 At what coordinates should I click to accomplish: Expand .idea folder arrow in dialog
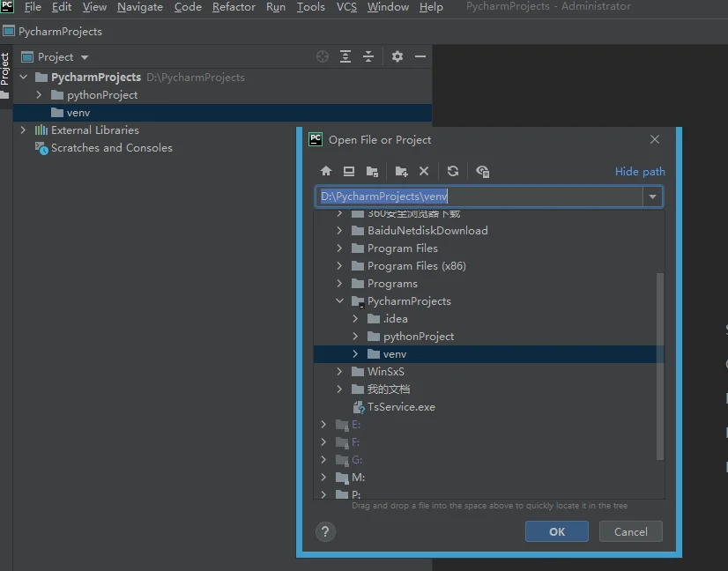(355, 318)
